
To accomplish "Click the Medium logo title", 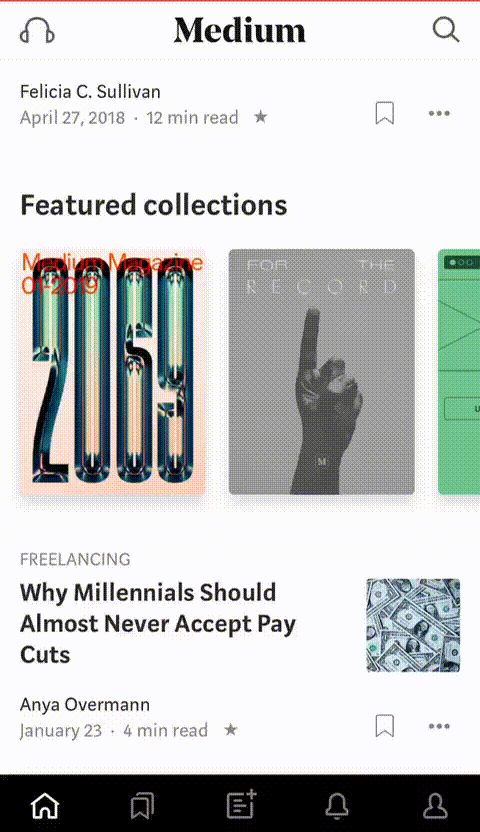I will point(240,30).
